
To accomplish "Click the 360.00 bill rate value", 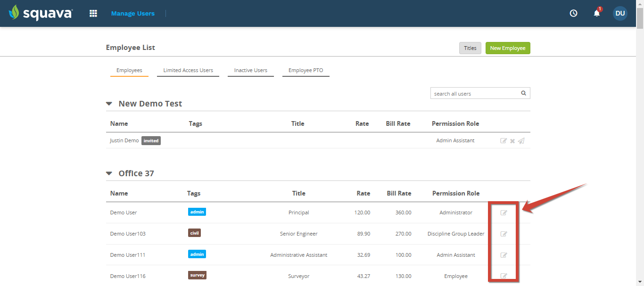I will 403,212.
